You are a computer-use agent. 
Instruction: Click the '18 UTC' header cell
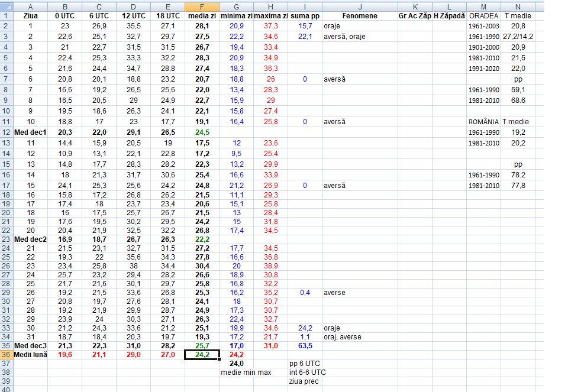pos(167,16)
